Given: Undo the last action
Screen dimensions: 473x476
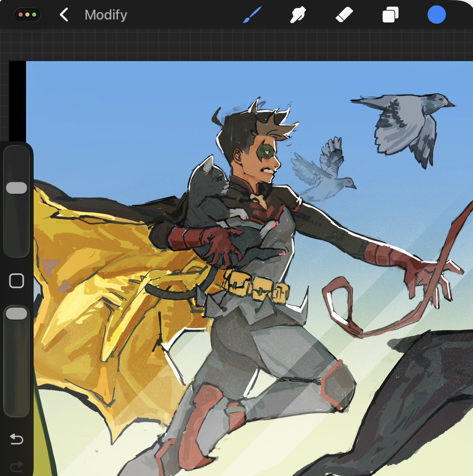Looking at the screenshot, I should pos(17,439).
